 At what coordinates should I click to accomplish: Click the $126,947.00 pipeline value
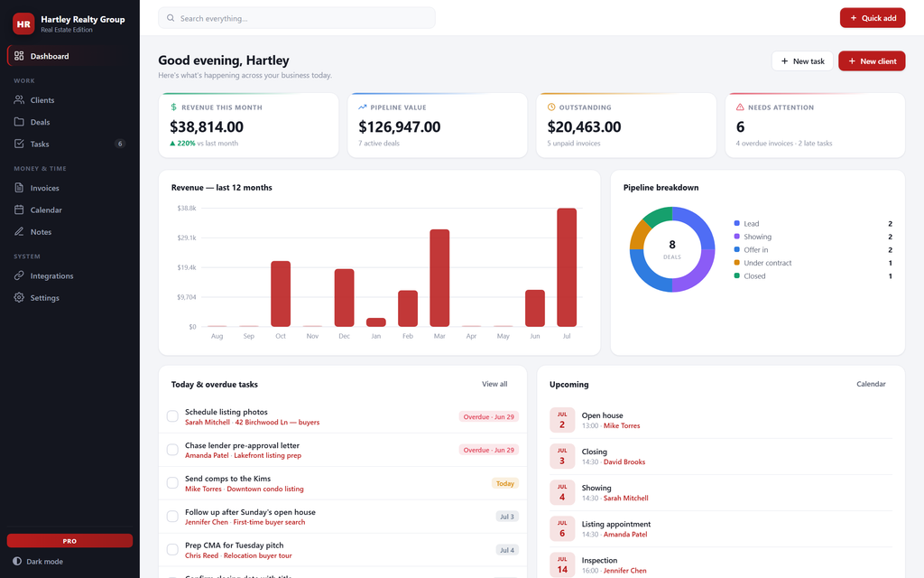click(x=400, y=126)
